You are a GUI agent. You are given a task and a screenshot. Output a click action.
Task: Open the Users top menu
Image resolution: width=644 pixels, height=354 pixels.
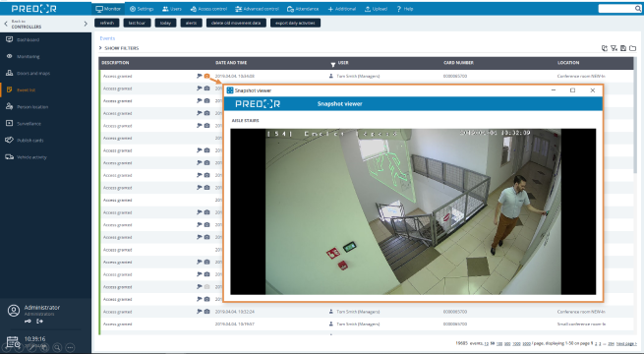[x=172, y=9]
